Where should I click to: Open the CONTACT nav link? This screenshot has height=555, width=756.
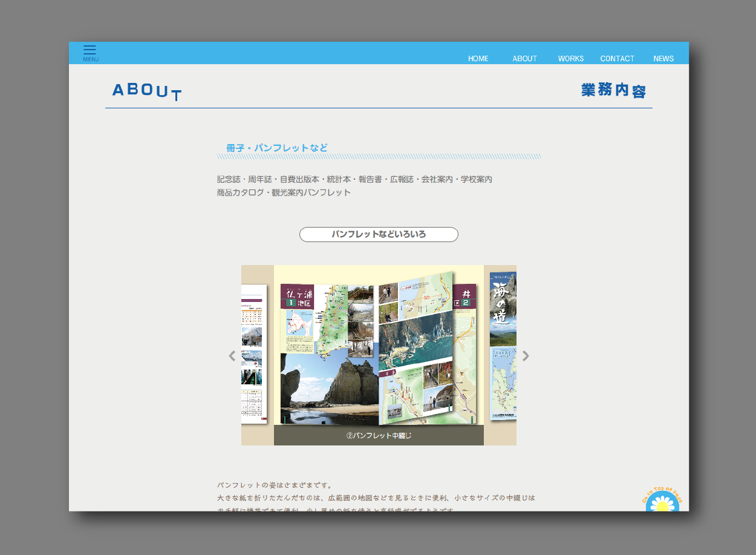(x=617, y=59)
